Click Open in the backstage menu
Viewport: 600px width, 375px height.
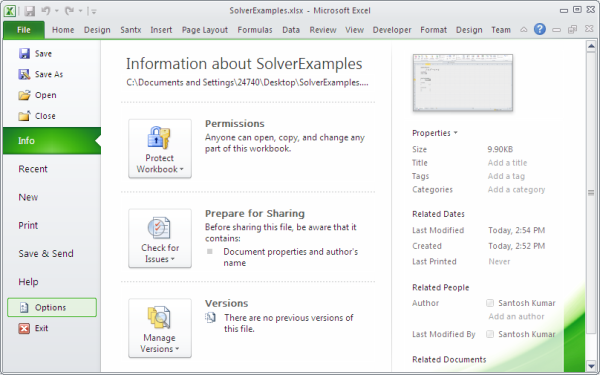point(38,95)
